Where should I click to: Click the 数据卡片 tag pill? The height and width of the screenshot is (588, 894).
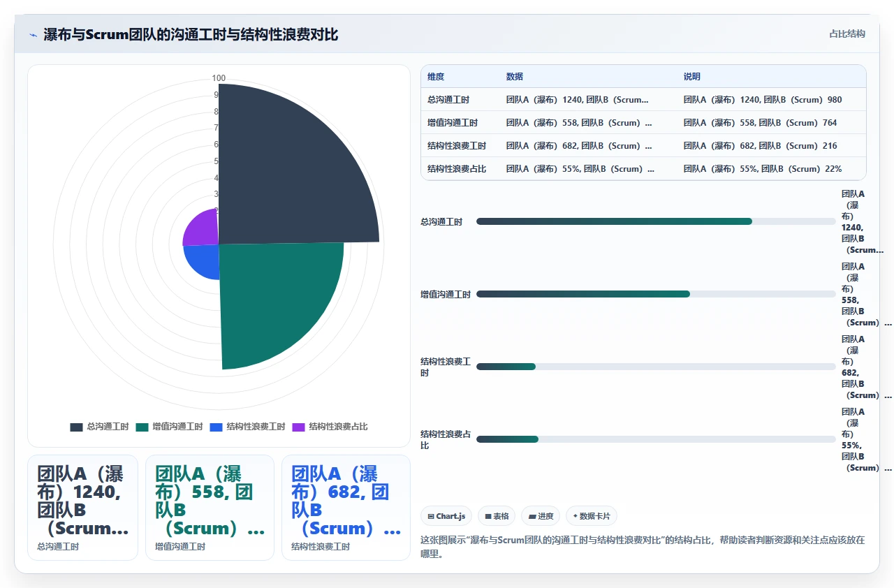tap(592, 516)
